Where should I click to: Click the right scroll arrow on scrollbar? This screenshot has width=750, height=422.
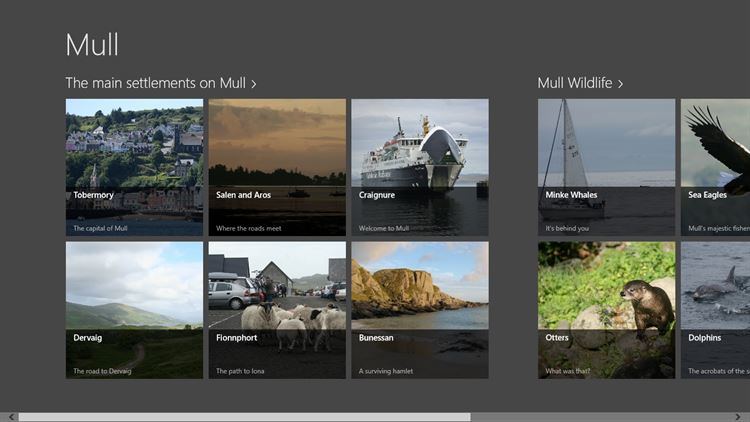tap(738, 417)
